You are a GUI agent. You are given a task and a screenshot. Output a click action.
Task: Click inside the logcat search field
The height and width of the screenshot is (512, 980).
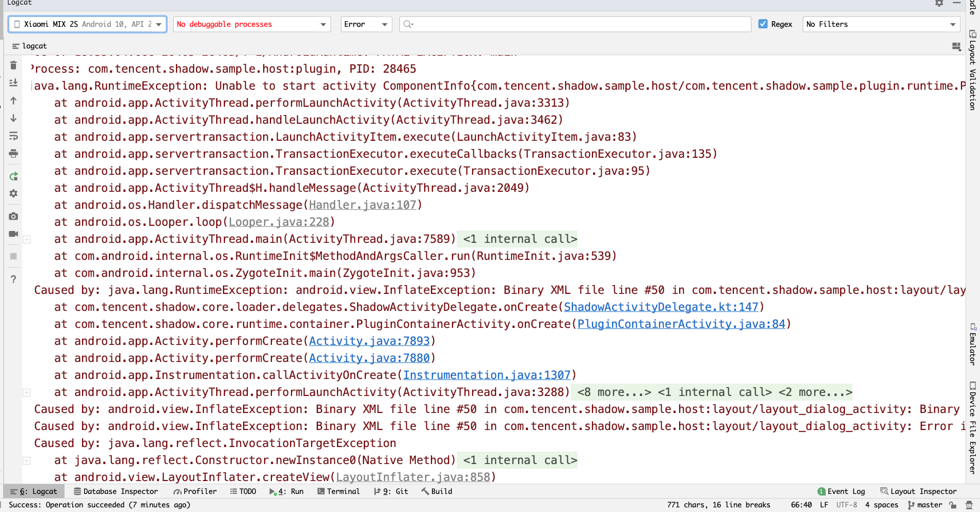568,24
